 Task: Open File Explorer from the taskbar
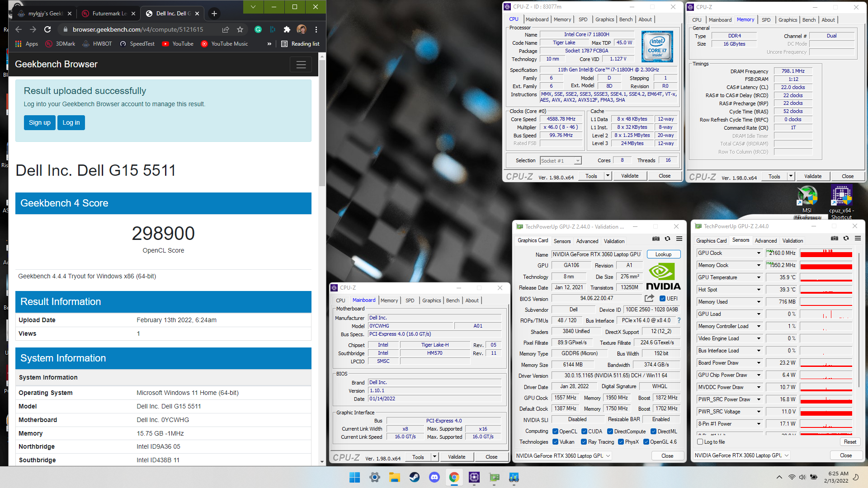(x=395, y=477)
